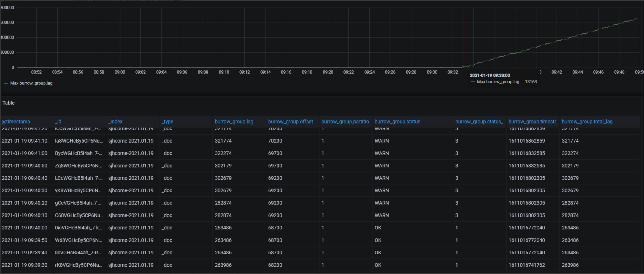
Task: Click the burrow_group.total_lag column header
Action: [x=587, y=122]
